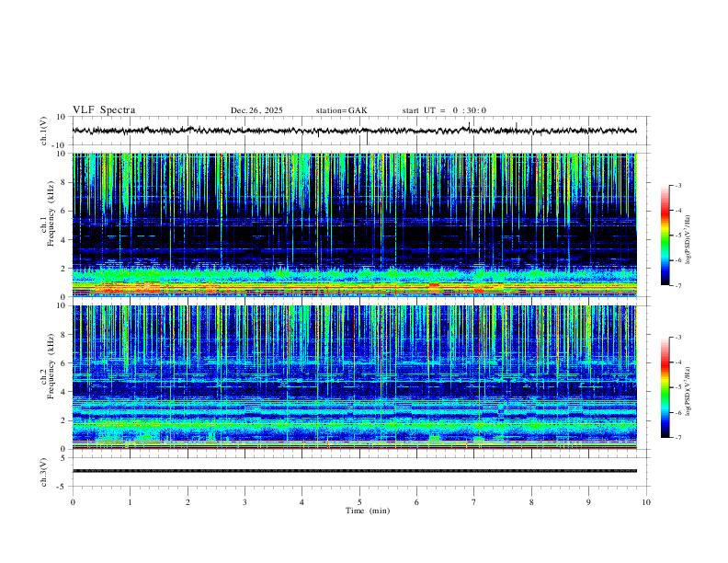Click the "-5" tick on ch.3 voltage axis

click(x=63, y=487)
